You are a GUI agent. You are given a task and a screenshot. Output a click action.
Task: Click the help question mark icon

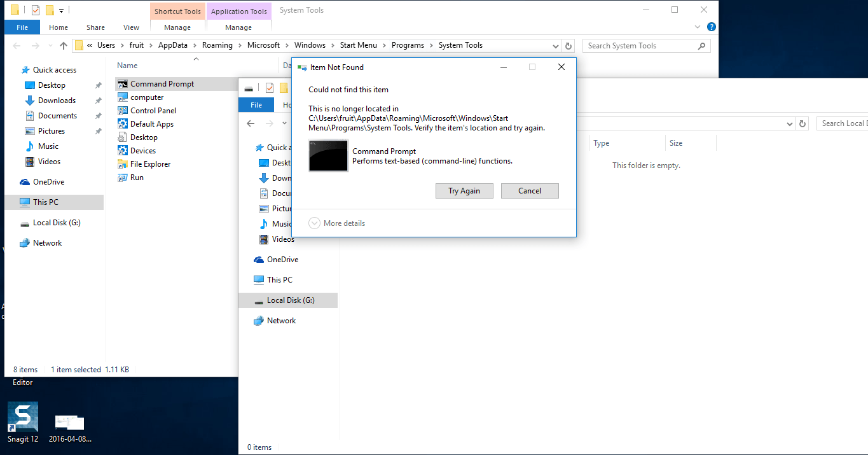712,27
